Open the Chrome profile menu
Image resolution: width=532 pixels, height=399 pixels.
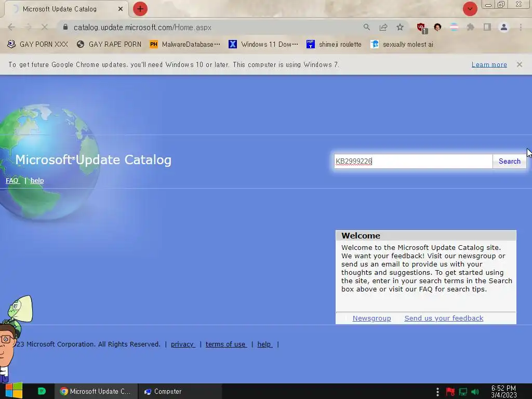click(504, 27)
